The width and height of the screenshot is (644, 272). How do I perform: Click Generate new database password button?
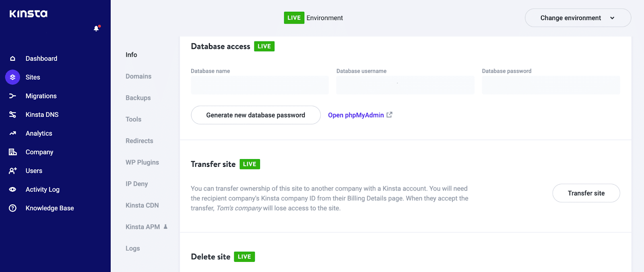pyautogui.click(x=256, y=115)
